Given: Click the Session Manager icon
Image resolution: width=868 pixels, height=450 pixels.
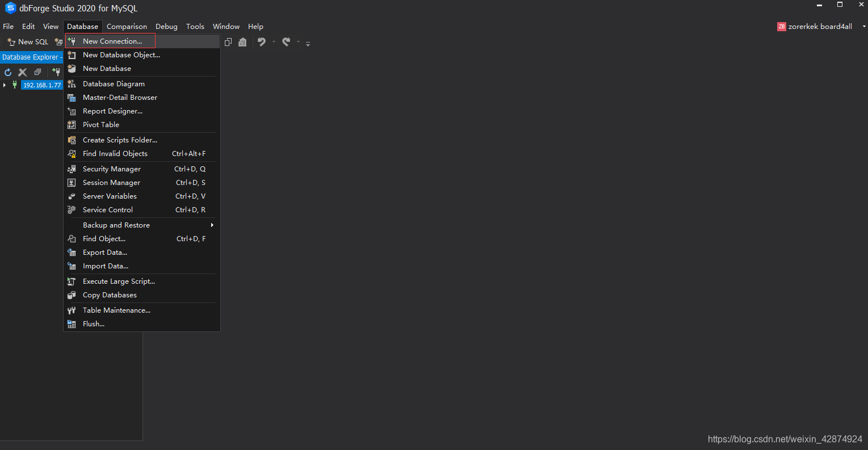Looking at the screenshot, I should click(72, 183).
